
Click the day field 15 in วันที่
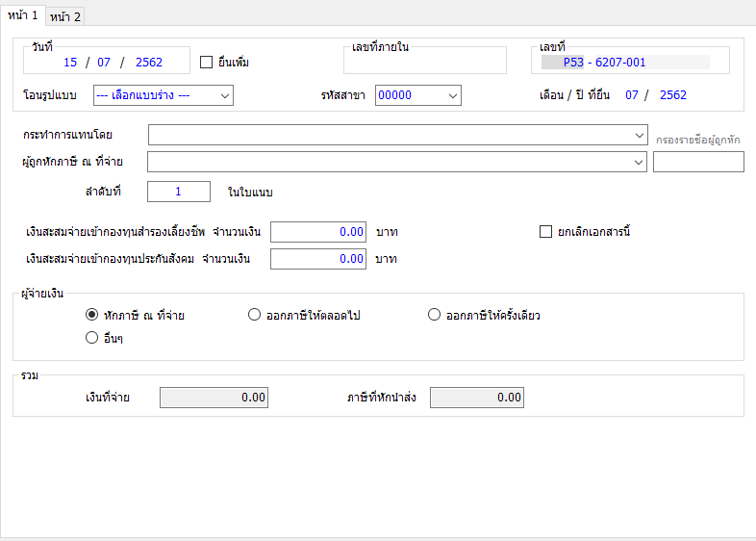[x=70, y=63]
